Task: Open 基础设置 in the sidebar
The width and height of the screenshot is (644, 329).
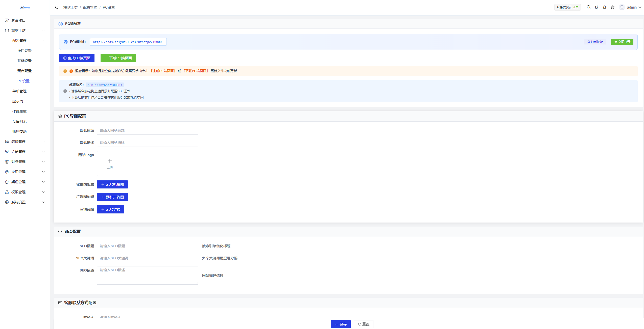Action: pos(25,61)
